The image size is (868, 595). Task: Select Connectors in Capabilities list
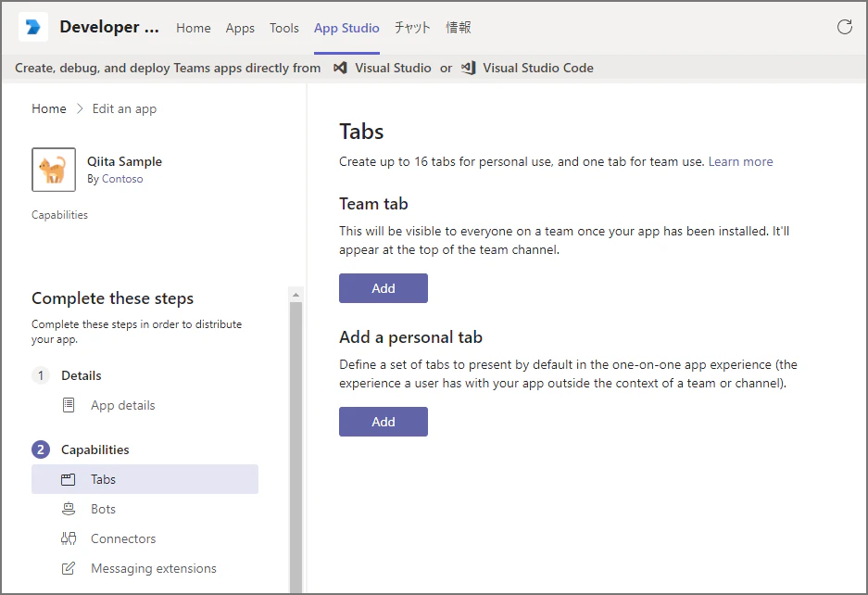(123, 538)
